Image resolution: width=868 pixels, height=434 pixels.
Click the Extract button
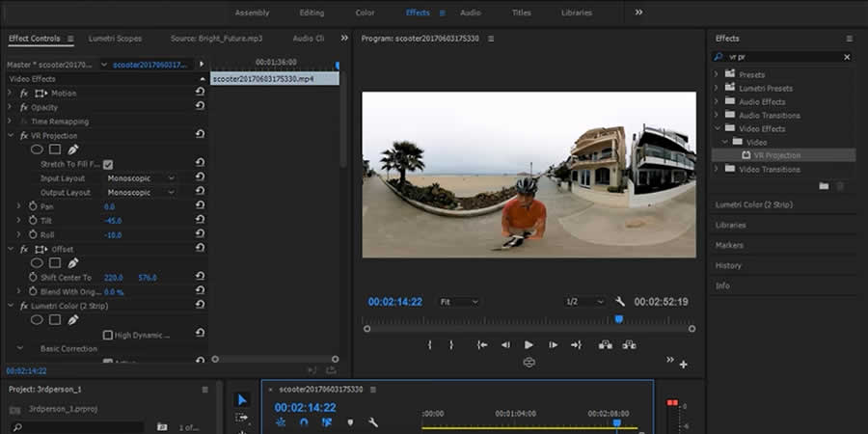click(x=629, y=345)
